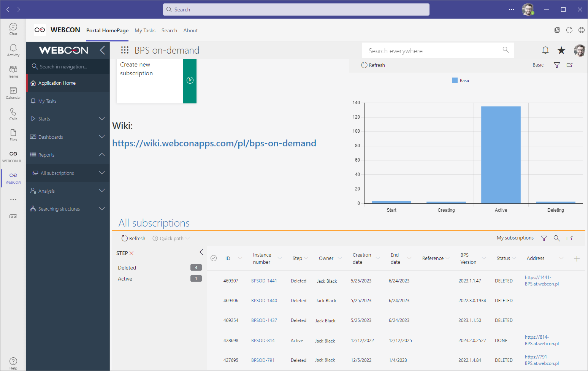This screenshot has width=588, height=371.
Task: Switch to the Search tab
Action: (x=169, y=30)
